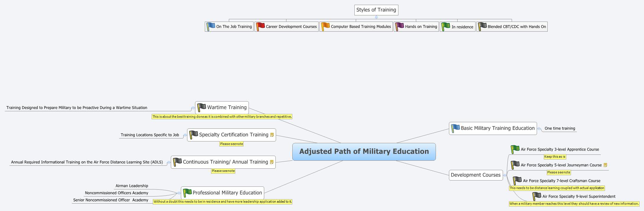
Task: Click the green flag on In residence
Action: tap(446, 27)
